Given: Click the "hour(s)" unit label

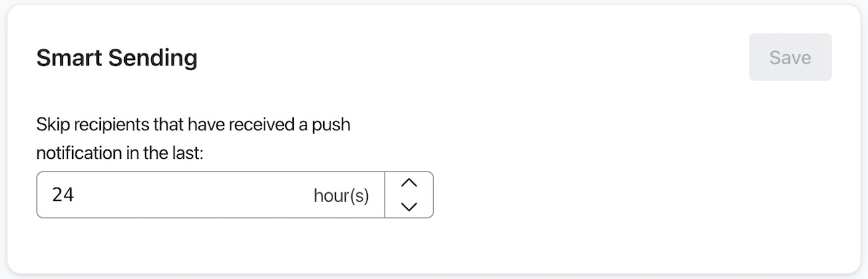Looking at the screenshot, I should click(341, 196).
